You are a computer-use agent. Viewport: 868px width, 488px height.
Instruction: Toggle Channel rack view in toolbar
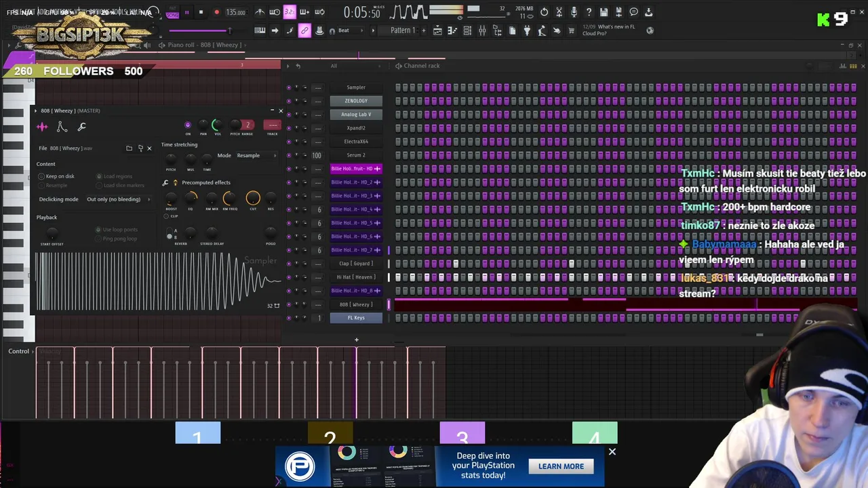pos(467,30)
